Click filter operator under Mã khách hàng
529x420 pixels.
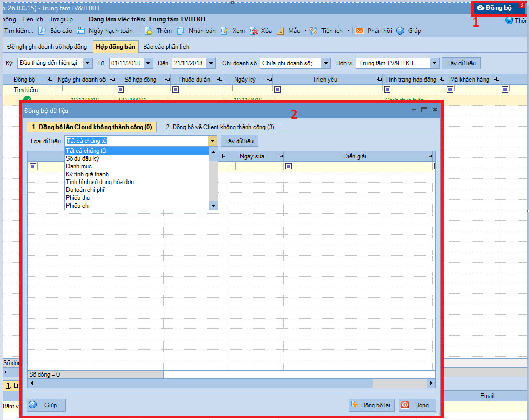click(450, 89)
